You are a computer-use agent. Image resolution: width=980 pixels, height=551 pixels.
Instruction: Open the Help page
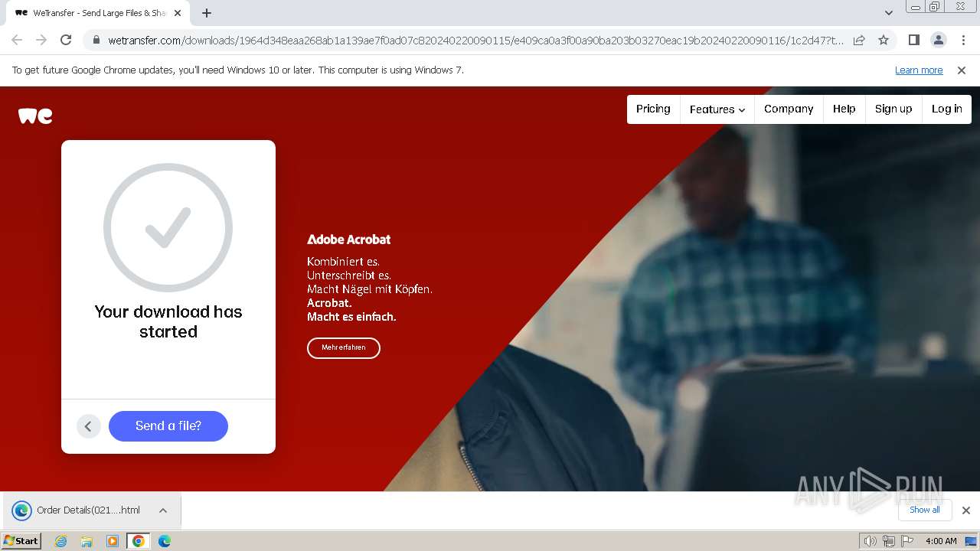pyautogui.click(x=844, y=109)
